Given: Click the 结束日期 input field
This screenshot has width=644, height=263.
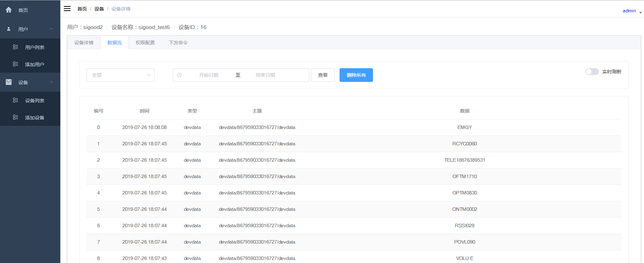Looking at the screenshot, I should point(265,75).
